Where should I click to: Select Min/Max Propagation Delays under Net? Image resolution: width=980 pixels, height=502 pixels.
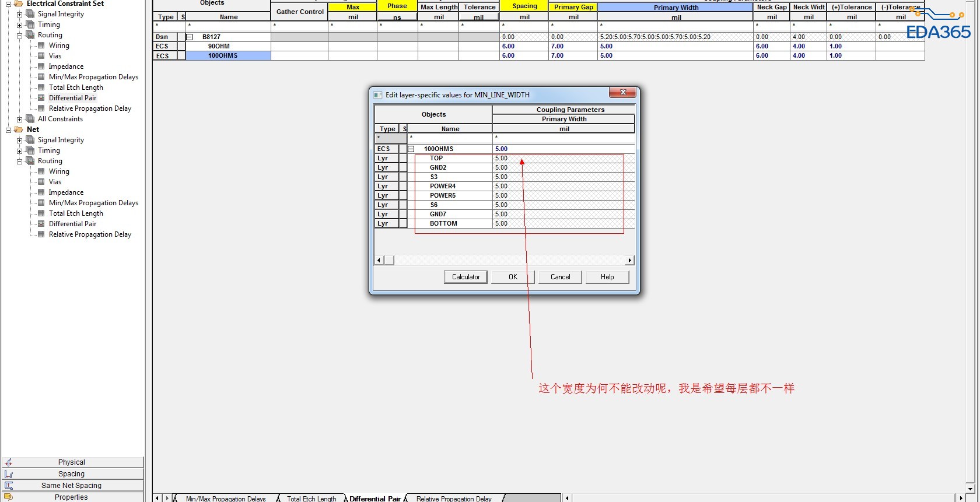click(93, 203)
